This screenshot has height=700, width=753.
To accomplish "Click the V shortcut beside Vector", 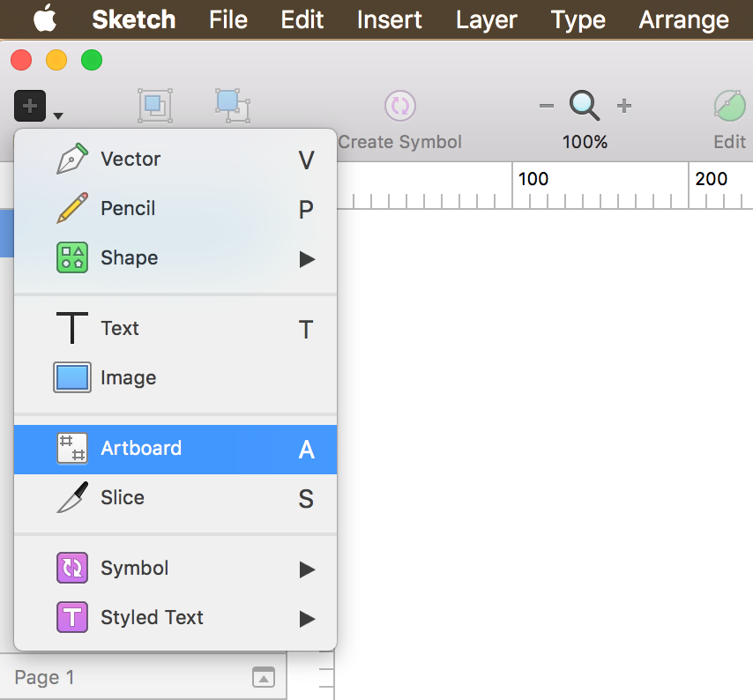I will point(306,160).
